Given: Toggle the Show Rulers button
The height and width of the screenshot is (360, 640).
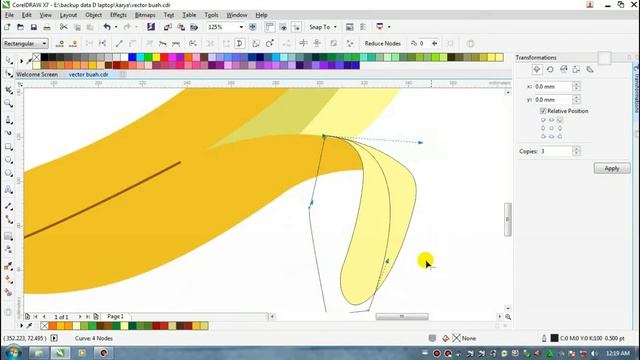Looking at the screenshot, I should point(269,27).
